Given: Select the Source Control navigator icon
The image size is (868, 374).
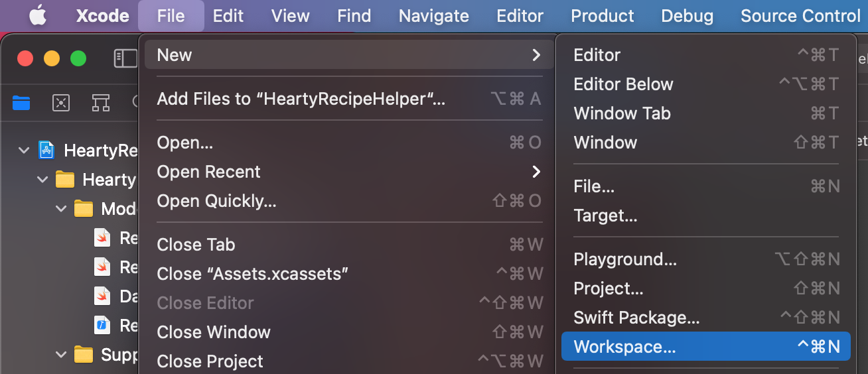Looking at the screenshot, I should coord(61,102).
